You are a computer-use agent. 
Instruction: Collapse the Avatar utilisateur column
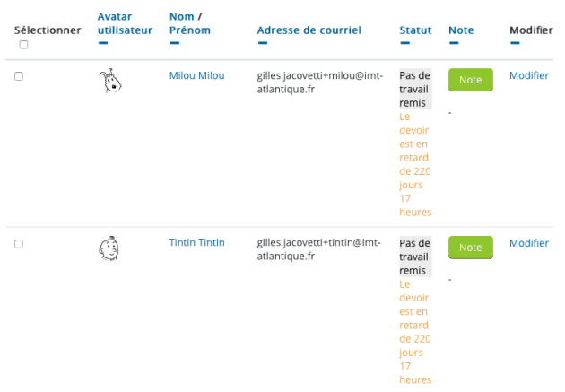tap(103, 43)
